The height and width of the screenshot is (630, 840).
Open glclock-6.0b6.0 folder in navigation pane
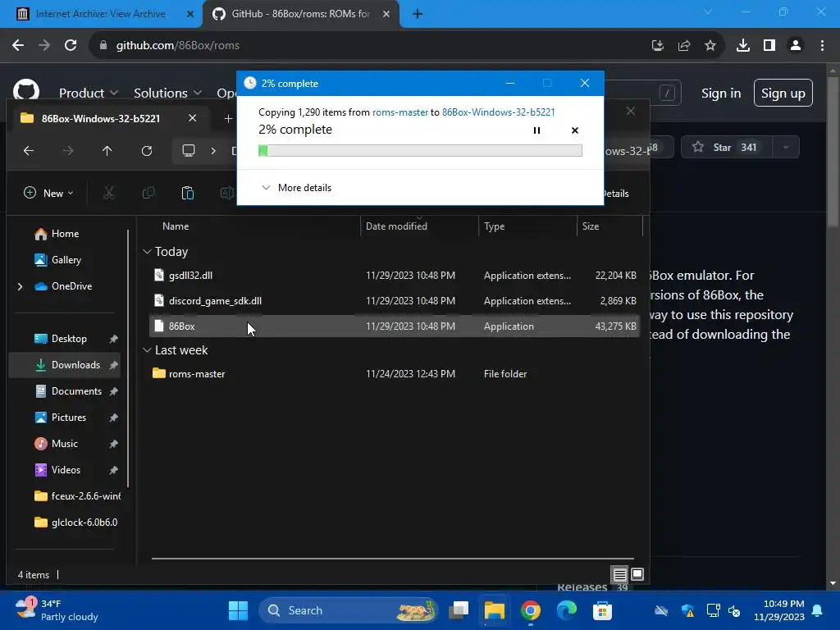click(x=76, y=523)
